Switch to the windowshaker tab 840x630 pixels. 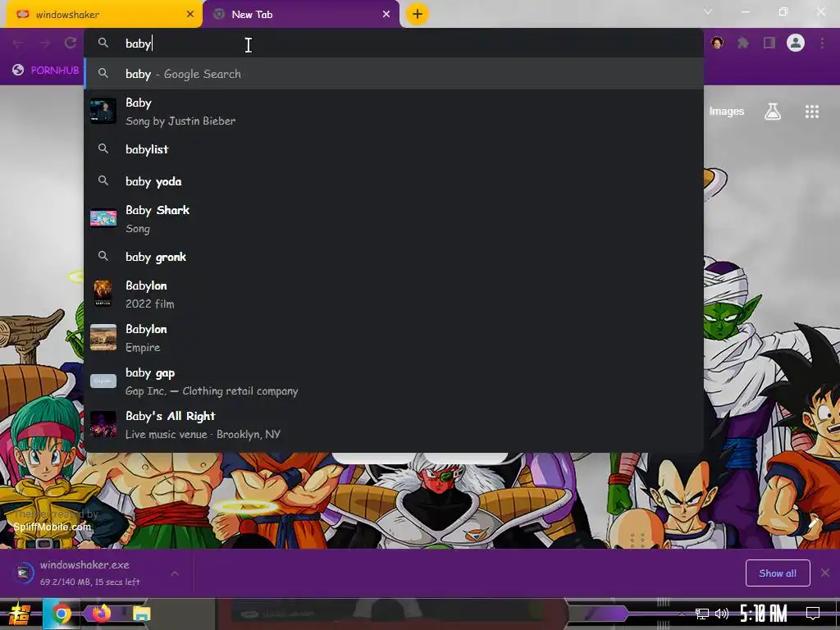click(x=104, y=15)
